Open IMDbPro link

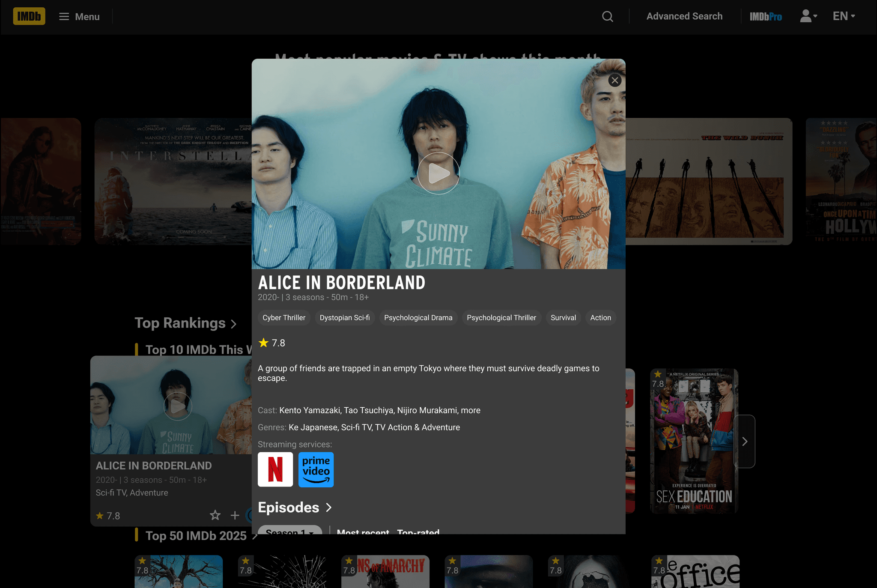click(765, 17)
